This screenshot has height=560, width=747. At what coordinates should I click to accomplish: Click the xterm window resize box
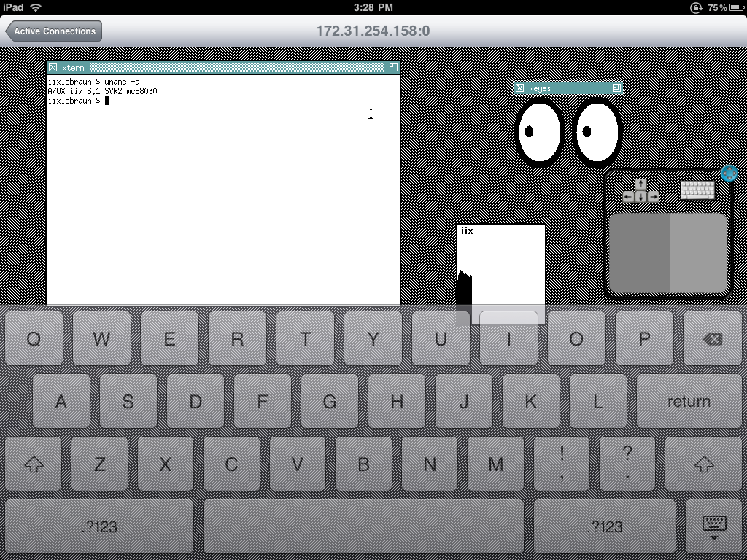point(393,68)
